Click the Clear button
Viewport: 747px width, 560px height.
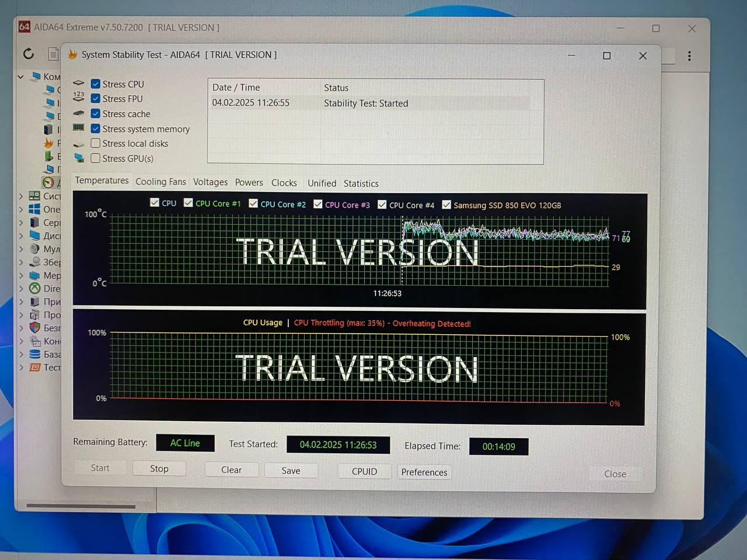[x=232, y=470]
